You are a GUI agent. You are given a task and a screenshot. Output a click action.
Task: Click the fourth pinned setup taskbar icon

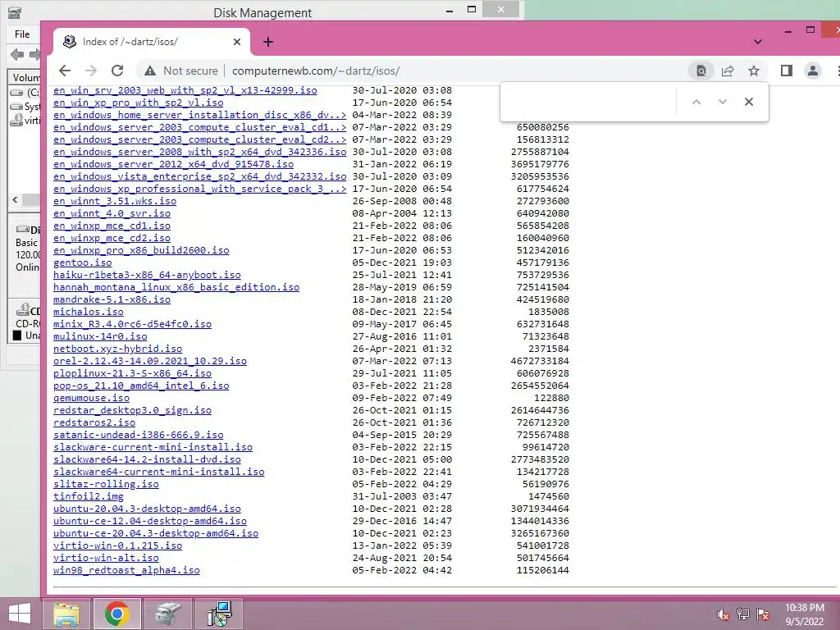coord(220,614)
